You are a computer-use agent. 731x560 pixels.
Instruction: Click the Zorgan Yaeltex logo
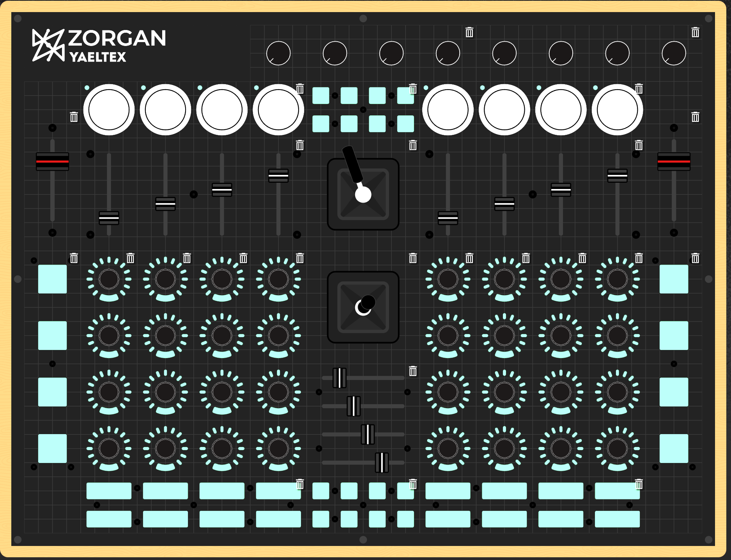99,45
